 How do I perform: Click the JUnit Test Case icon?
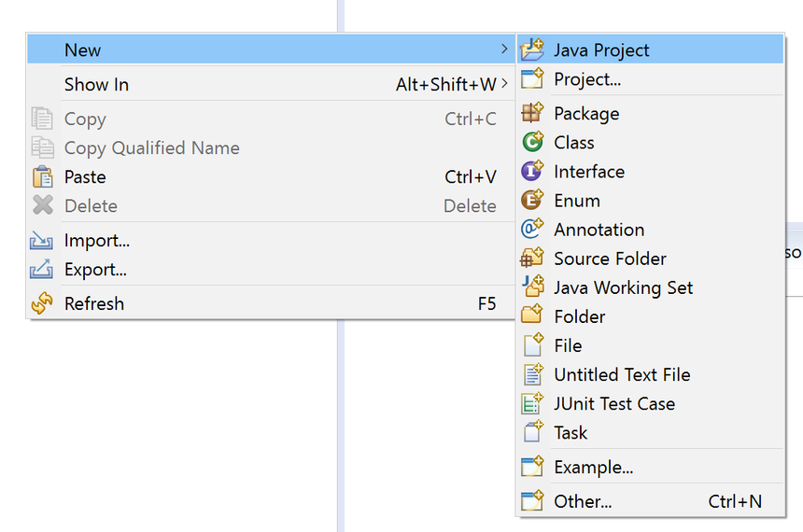tap(532, 403)
